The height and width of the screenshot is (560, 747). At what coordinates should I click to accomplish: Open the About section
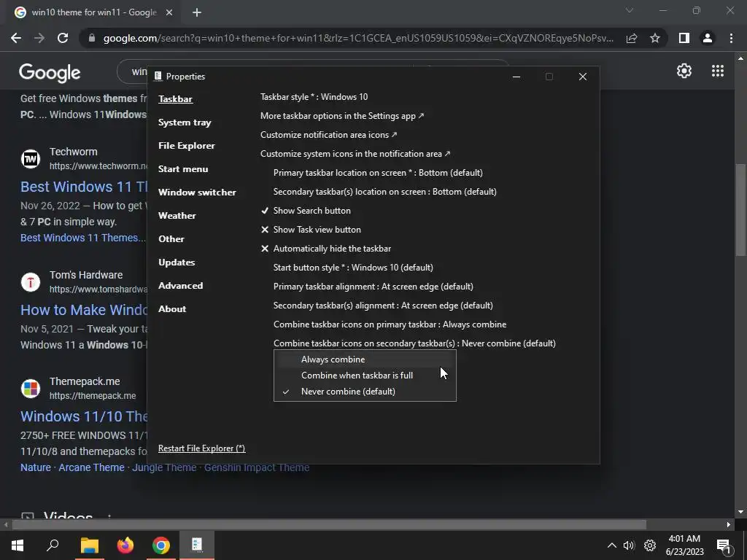coord(172,309)
